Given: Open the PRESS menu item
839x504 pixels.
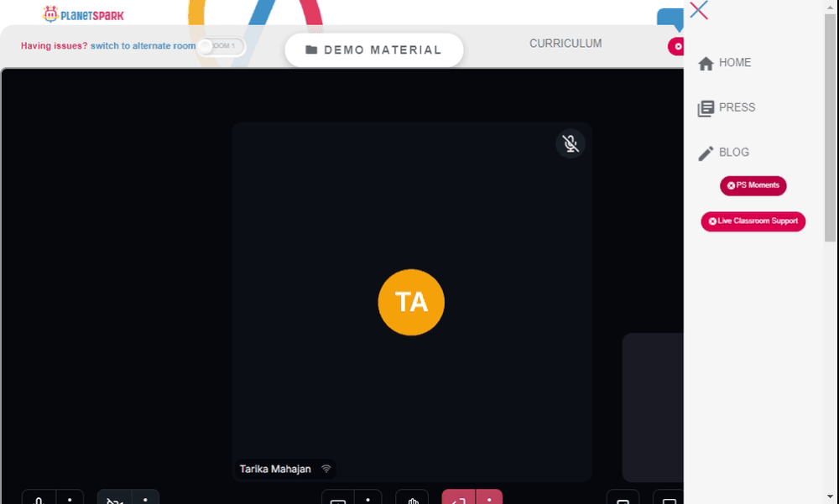Looking at the screenshot, I should coord(727,108).
